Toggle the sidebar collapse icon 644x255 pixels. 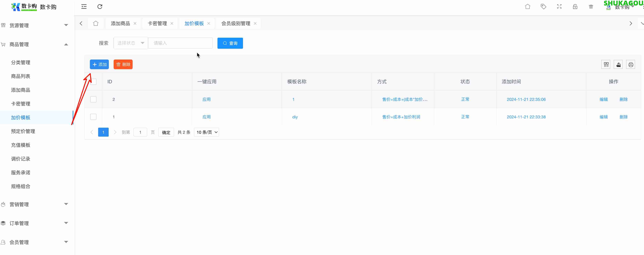click(84, 7)
